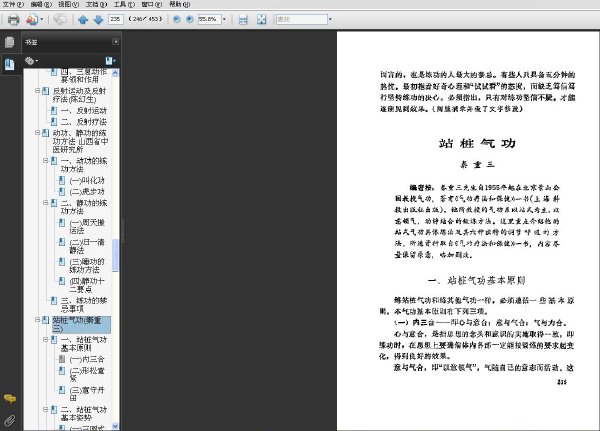Viewport: 600px width, 431px height.
Task: Select bookmark 一、动功的练功方法
Action: point(84,165)
